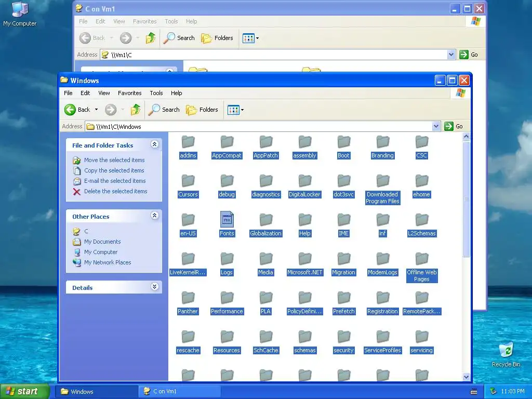Image resolution: width=532 pixels, height=399 pixels.
Task: Open My Documents under Other Places
Action: click(102, 242)
